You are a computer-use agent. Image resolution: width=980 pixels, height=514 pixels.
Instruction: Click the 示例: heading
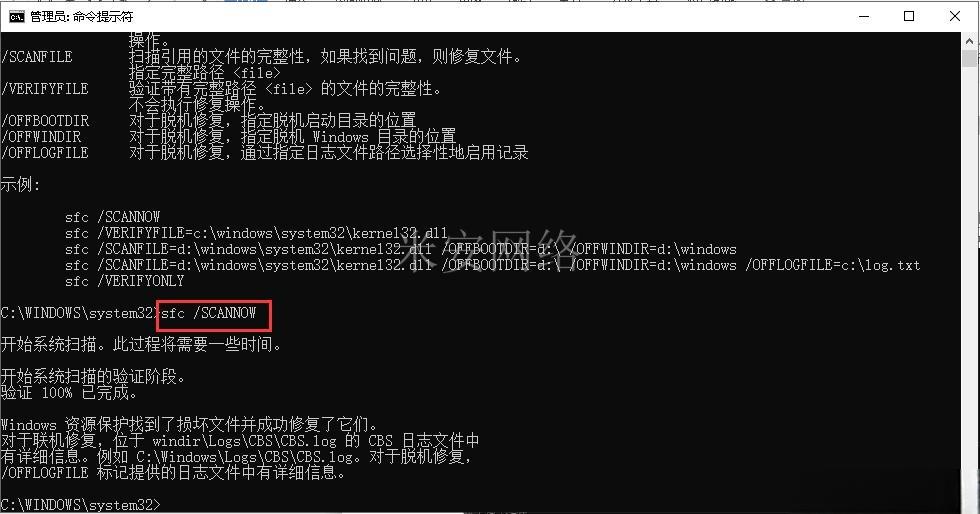[20, 185]
